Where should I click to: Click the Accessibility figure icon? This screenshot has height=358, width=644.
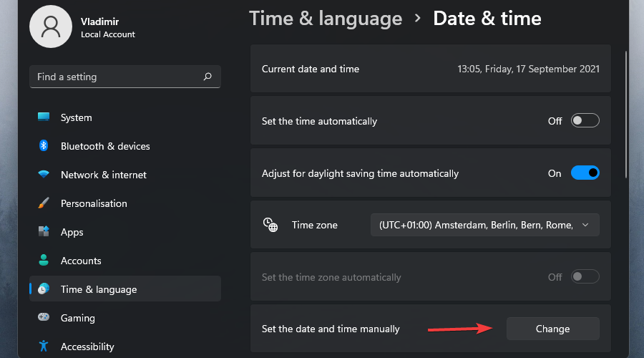click(x=44, y=347)
